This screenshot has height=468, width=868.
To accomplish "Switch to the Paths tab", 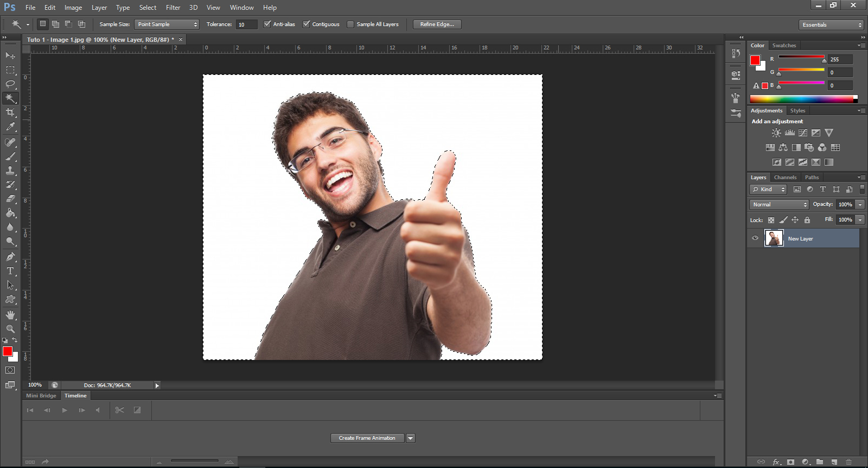I will pyautogui.click(x=812, y=178).
